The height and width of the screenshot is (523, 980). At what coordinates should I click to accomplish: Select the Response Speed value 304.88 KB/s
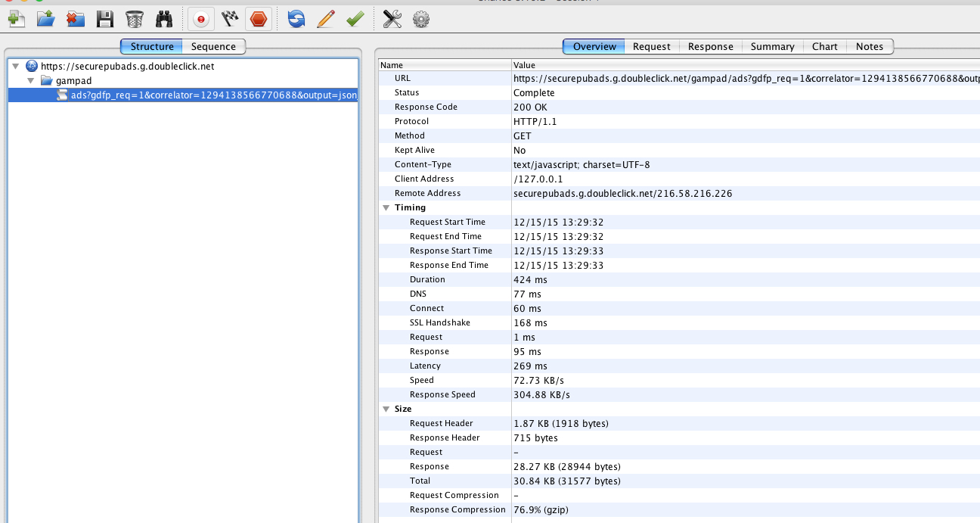point(541,394)
